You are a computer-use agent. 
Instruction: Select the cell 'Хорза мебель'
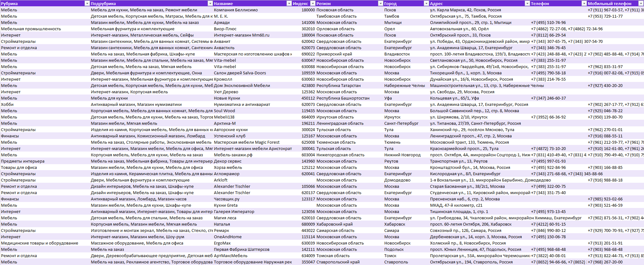(x=252, y=167)
